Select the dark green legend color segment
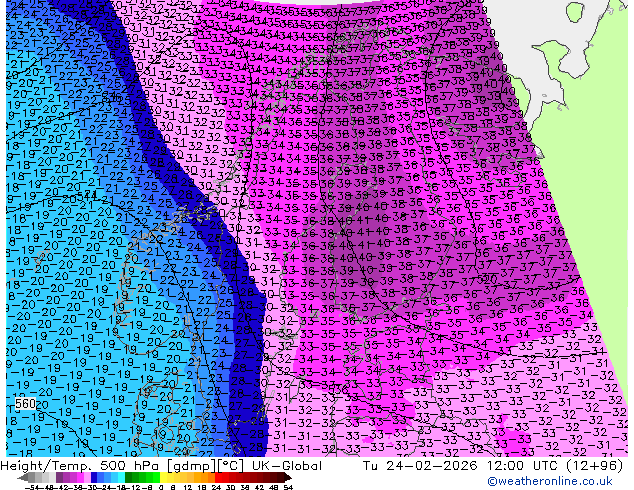Viewport: 634px width, 490px height. click(129, 477)
